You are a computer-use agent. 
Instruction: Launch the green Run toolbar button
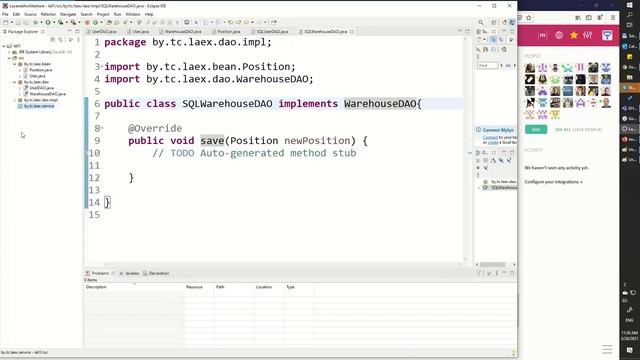(x=48, y=22)
